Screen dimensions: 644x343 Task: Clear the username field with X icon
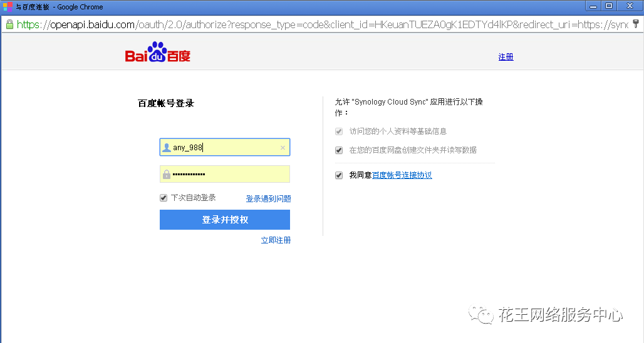point(283,148)
